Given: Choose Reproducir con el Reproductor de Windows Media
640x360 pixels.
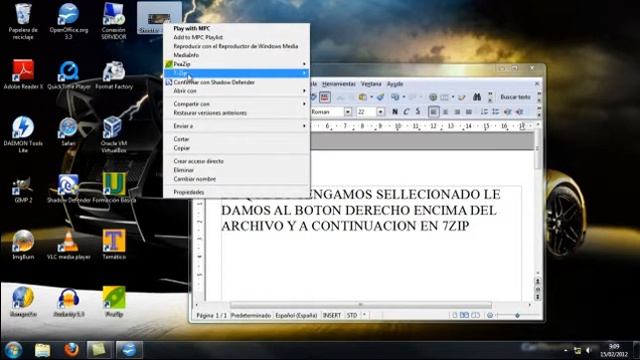Looking at the screenshot, I should pos(236,46).
